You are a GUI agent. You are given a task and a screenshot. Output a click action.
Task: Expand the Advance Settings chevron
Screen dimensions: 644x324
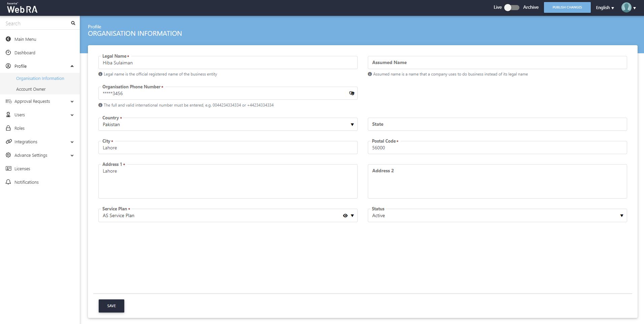click(72, 155)
